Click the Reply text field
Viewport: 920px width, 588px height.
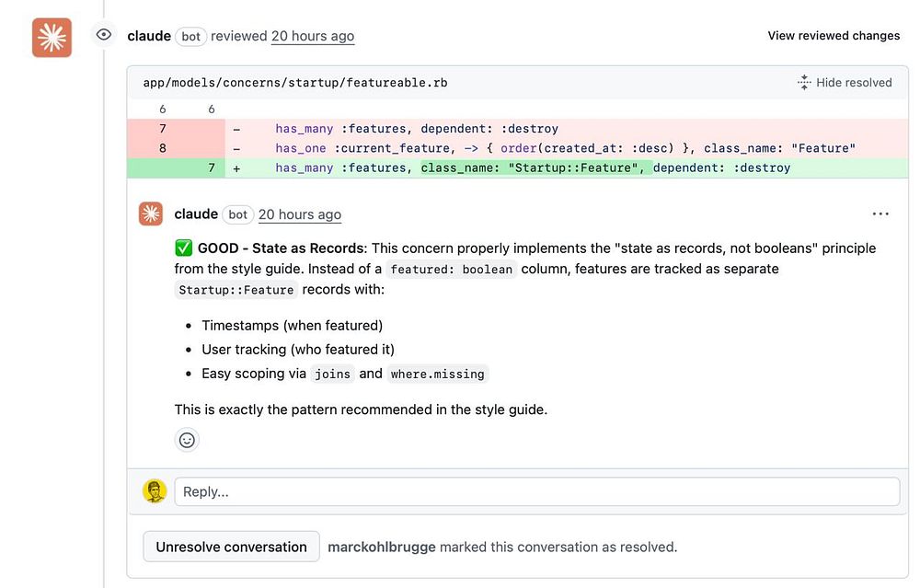(x=536, y=491)
